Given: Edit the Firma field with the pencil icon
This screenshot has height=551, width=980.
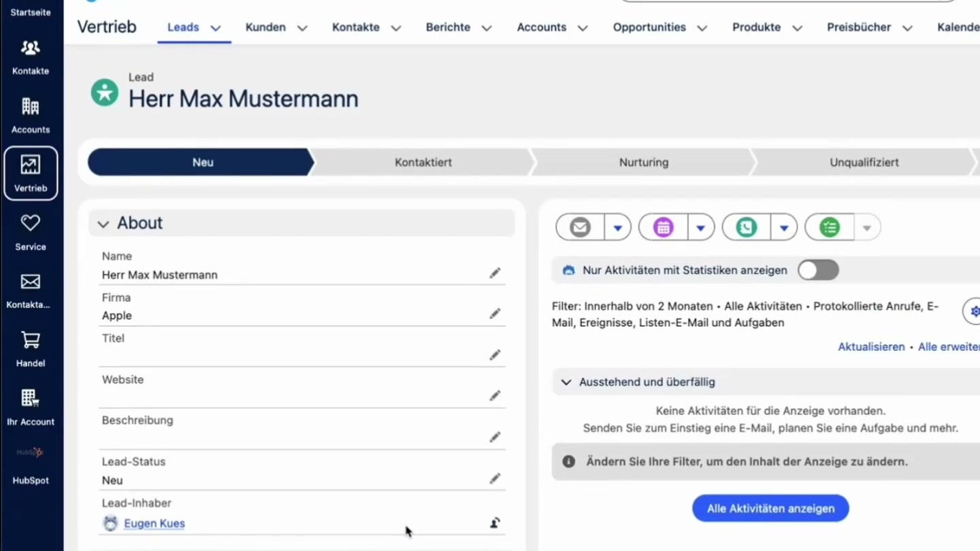Looking at the screenshot, I should tap(495, 314).
